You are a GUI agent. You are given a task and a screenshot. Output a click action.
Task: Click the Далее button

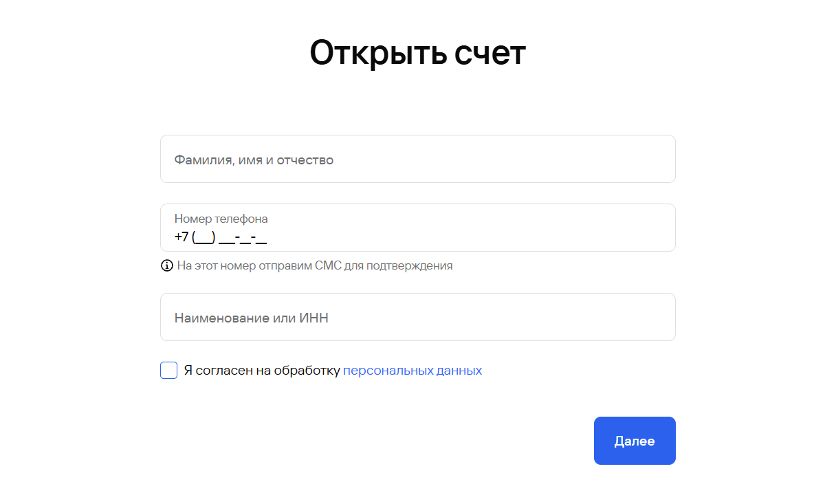pos(635,441)
